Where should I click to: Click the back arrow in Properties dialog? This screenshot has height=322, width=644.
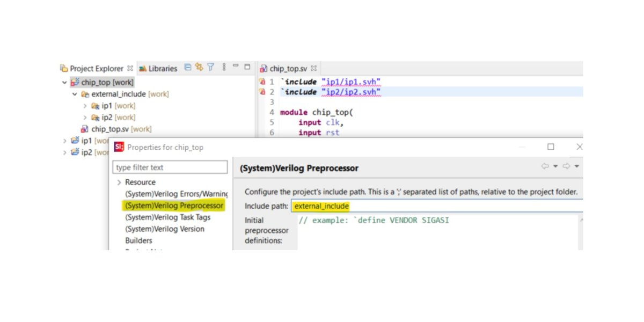545,166
